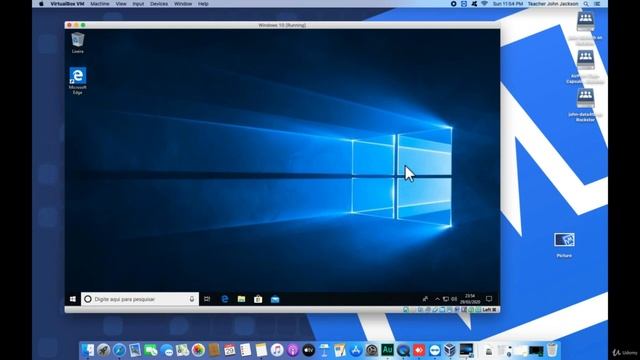Click the volume icon in Windows tray
Image resolution: width=640 pixels, height=360 pixels.
pos(454,299)
